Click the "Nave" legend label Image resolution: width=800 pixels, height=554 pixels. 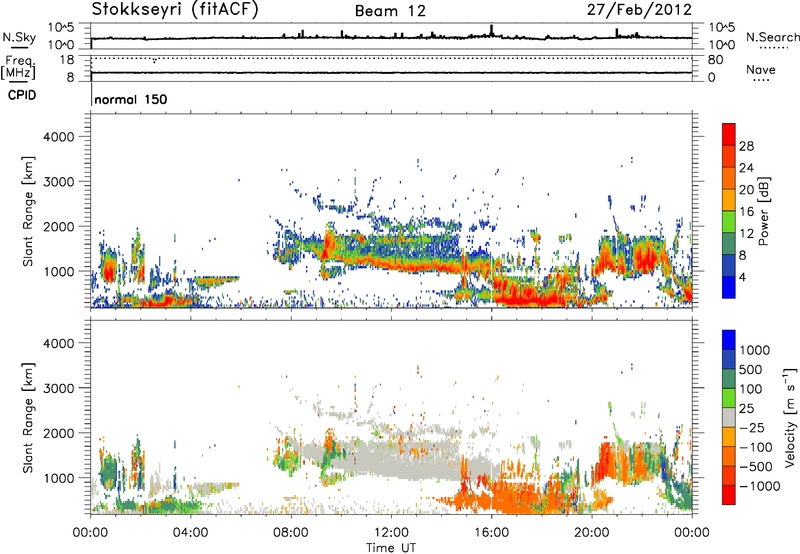(761, 69)
